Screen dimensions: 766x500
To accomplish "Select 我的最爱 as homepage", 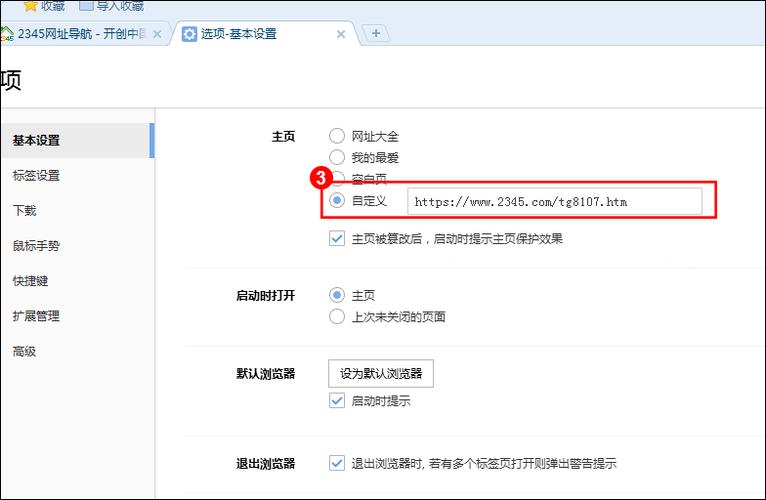I will click(337, 157).
